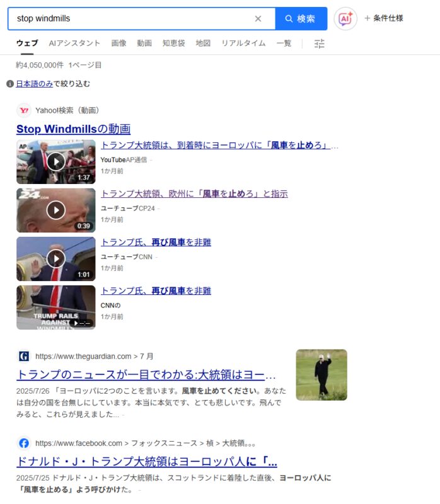Open the ユーチューブCNN title 再び風車を非難
This screenshot has width=440, height=504.
[156, 243]
